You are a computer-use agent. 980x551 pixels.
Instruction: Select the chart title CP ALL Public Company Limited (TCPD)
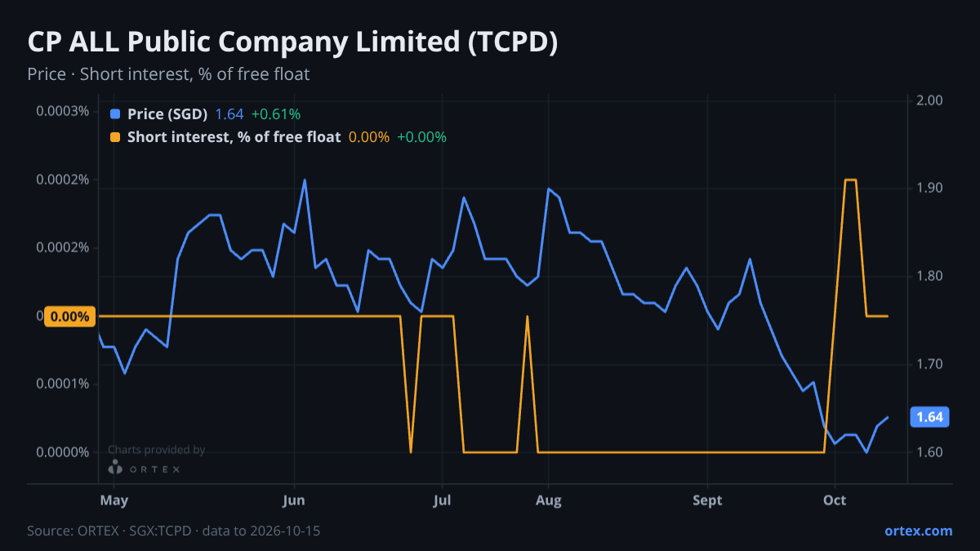point(292,42)
